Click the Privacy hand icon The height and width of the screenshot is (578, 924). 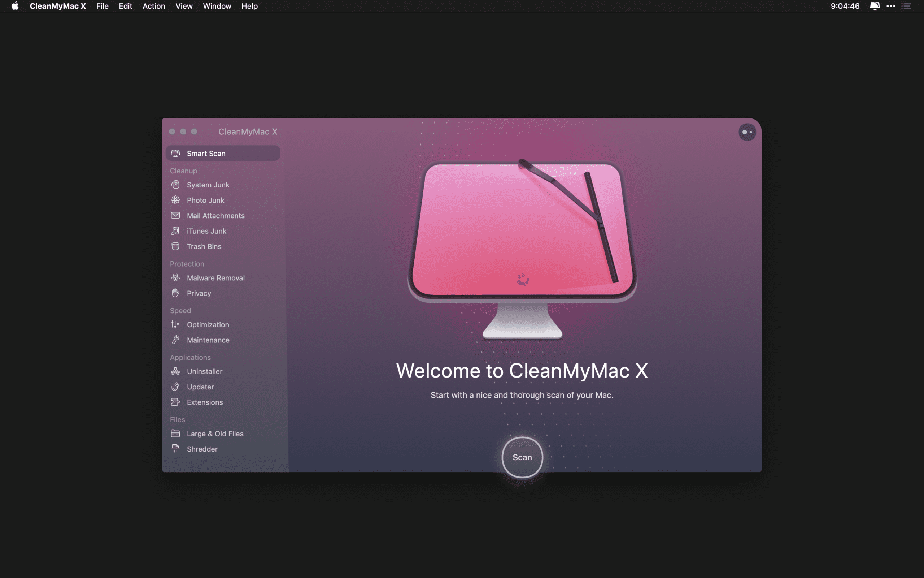(x=175, y=293)
